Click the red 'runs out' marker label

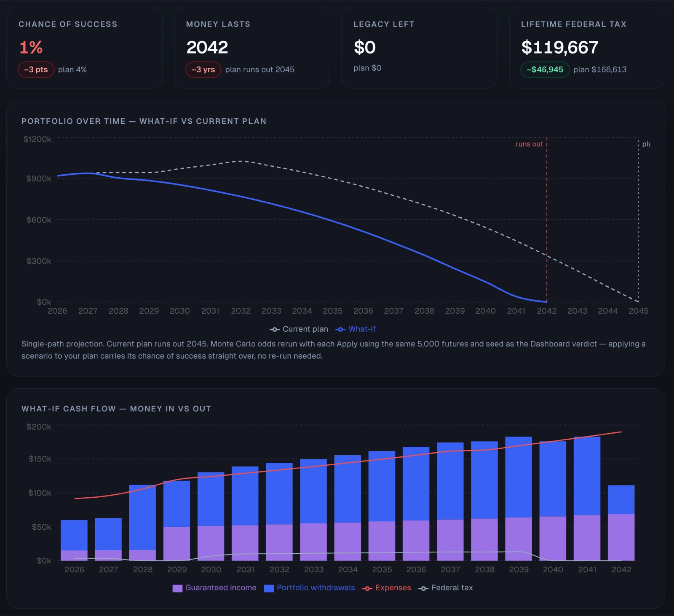pyautogui.click(x=530, y=144)
